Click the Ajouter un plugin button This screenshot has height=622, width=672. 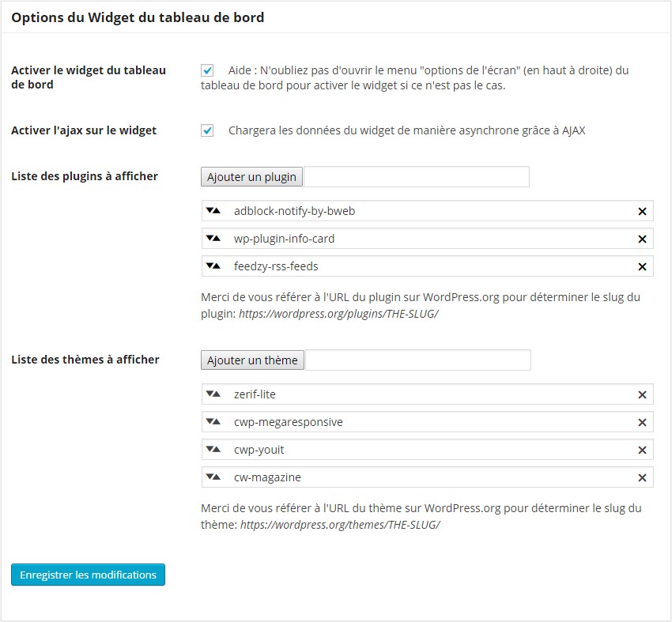[251, 177]
